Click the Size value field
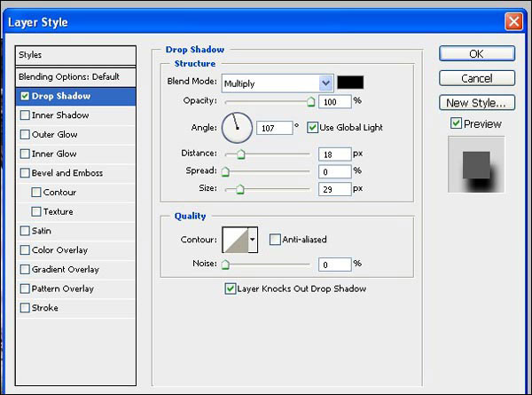 [x=334, y=189]
